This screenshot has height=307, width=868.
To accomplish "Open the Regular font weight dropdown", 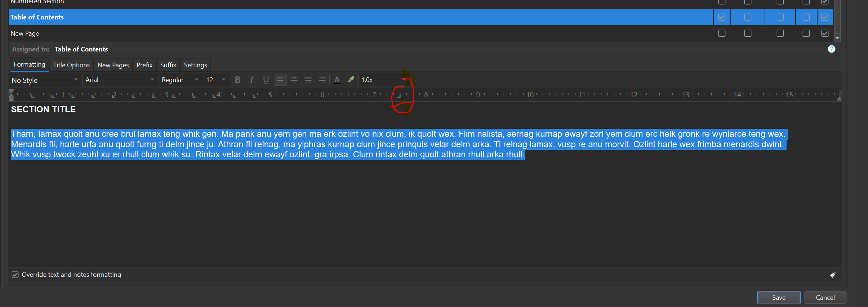I will 180,80.
